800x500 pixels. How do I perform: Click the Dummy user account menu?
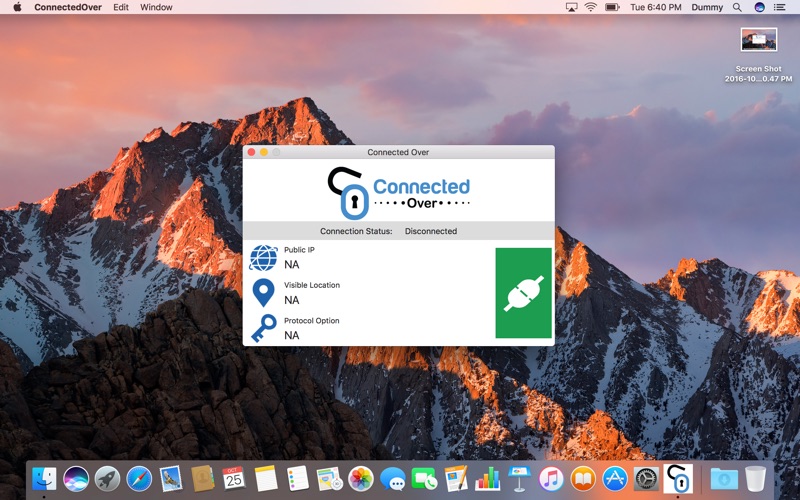coord(707,7)
